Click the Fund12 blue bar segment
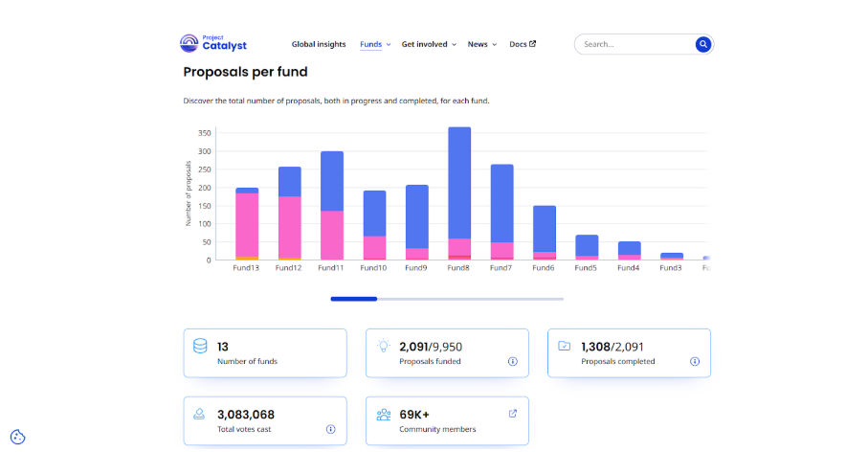Screen dimensions: 868x452 [x=290, y=182]
